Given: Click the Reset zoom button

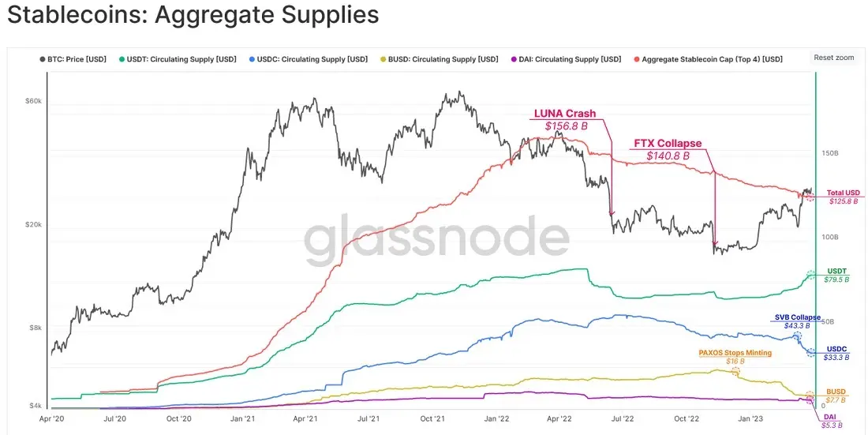Looking at the screenshot, I should coord(834,58).
